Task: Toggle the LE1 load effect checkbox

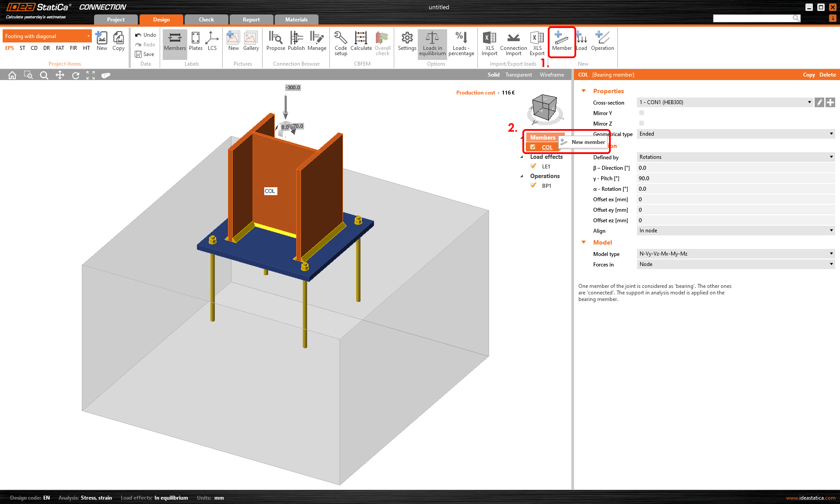Action: [x=534, y=166]
